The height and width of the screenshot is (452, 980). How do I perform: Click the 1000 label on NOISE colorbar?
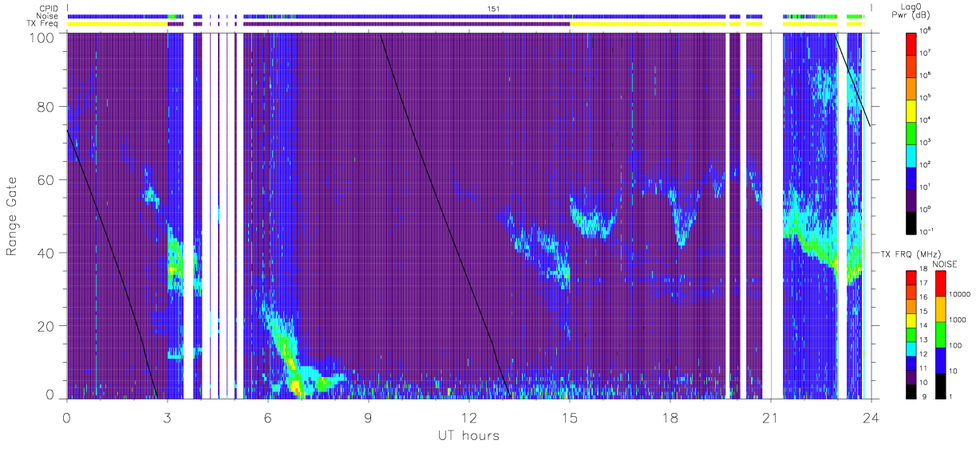click(x=958, y=320)
